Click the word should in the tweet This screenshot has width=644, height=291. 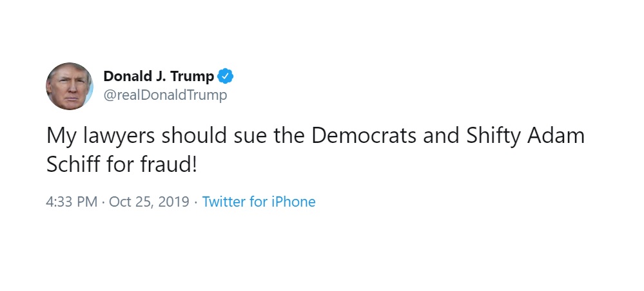[194, 136]
